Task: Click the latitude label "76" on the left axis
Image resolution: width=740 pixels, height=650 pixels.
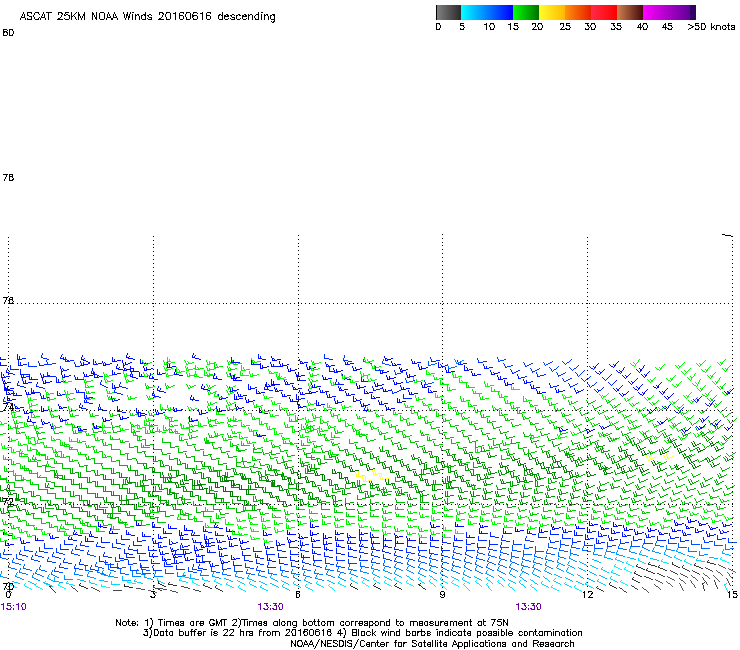Action: (x=8, y=300)
